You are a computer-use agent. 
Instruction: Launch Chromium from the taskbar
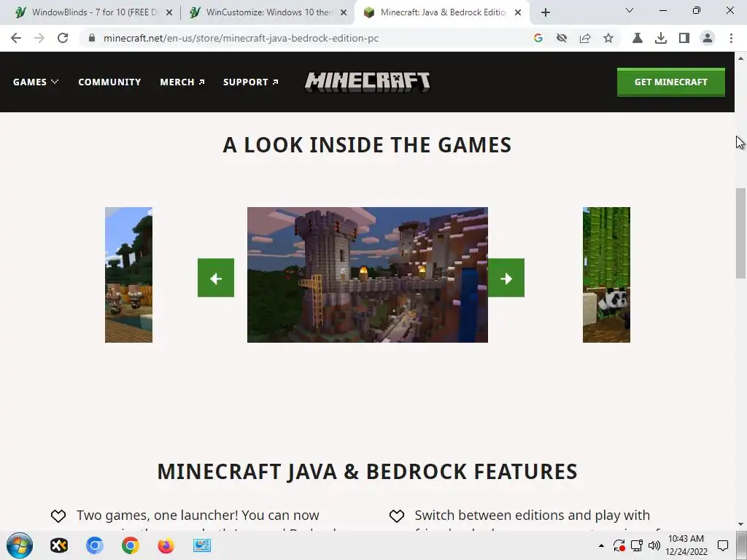tap(95, 545)
